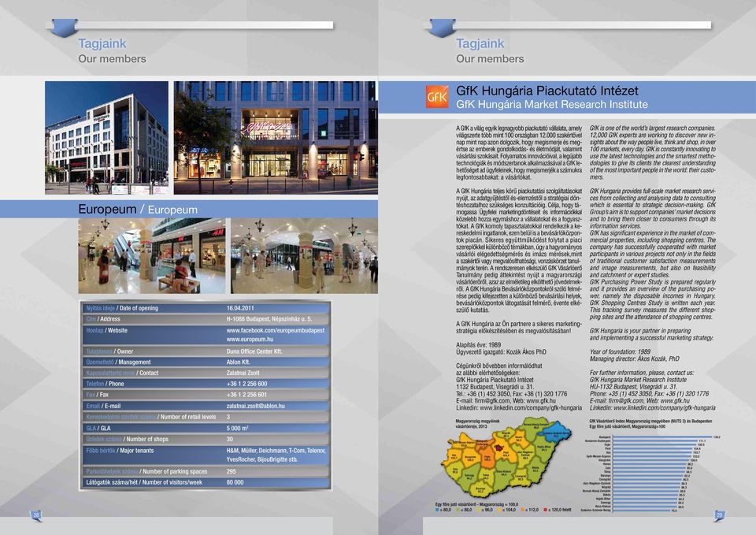Click the page number 29 badge
The width and height of the screenshot is (756, 535).
[719, 516]
